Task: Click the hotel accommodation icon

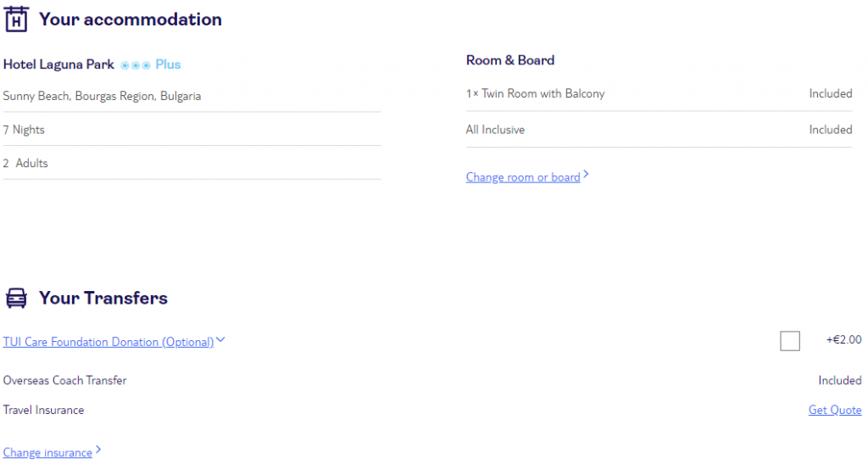Action: [16, 20]
